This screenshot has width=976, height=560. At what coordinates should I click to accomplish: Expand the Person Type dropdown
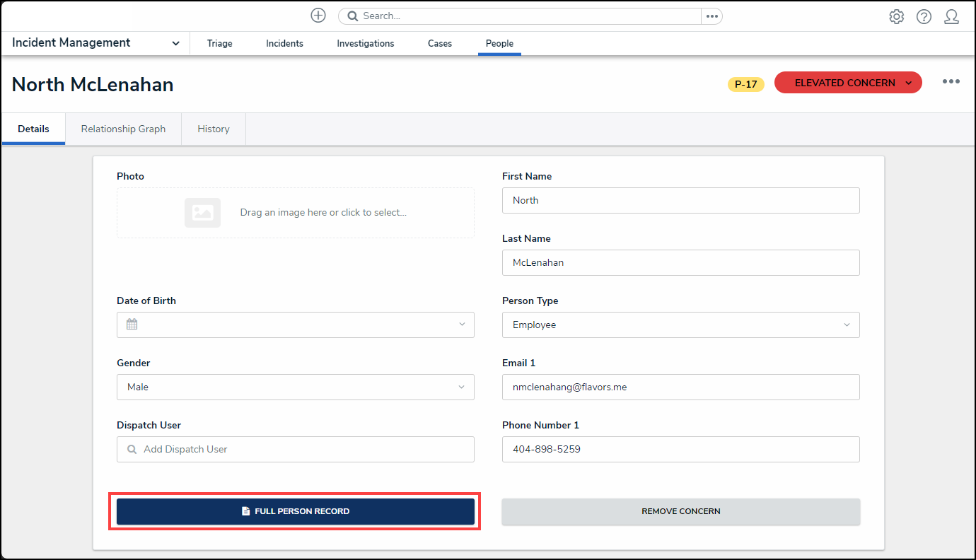tap(680, 325)
